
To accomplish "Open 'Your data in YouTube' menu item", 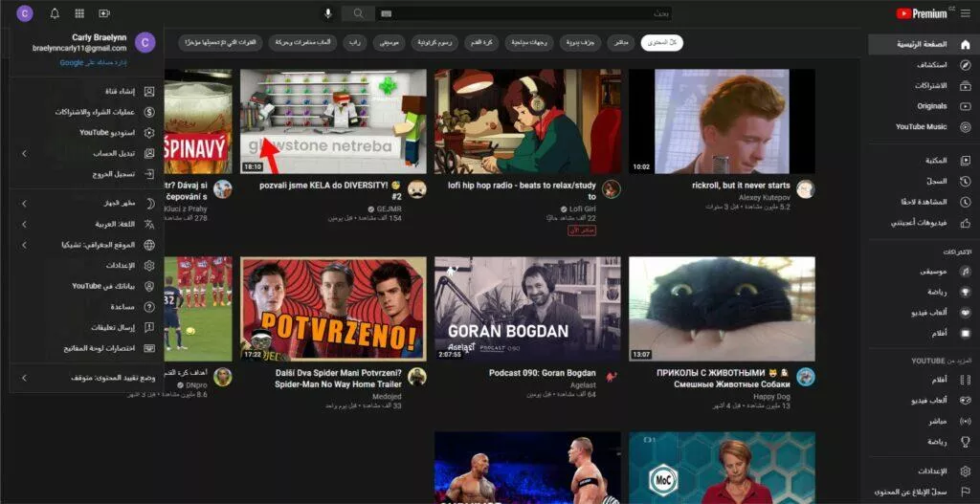I will [x=103, y=286].
